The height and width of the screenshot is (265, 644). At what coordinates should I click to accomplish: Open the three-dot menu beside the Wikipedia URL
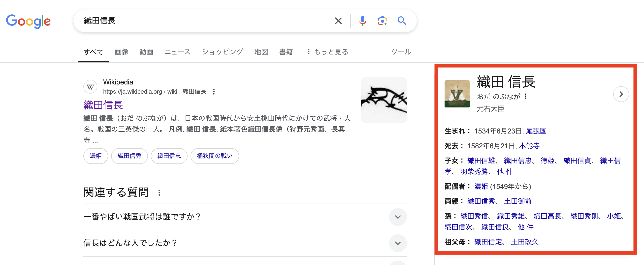(x=214, y=92)
